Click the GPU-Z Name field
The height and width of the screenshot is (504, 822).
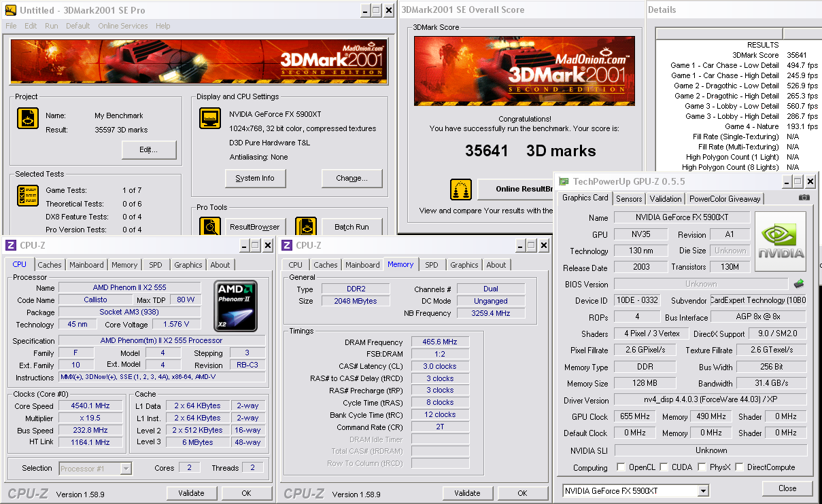[x=682, y=217]
